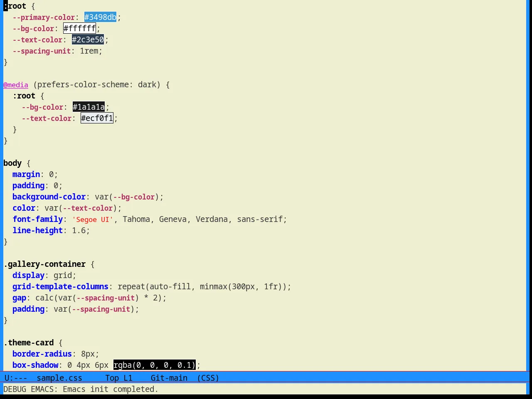
Task: Click the body selector
Action: (12, 163)
